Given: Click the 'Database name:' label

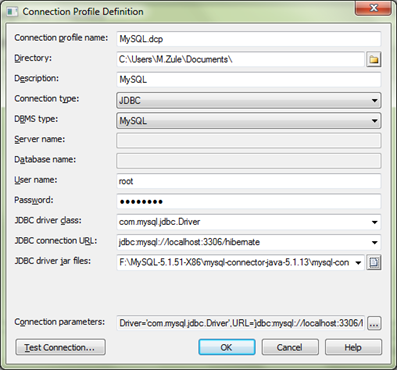Looking at the screenshot, I should (45, 160).
